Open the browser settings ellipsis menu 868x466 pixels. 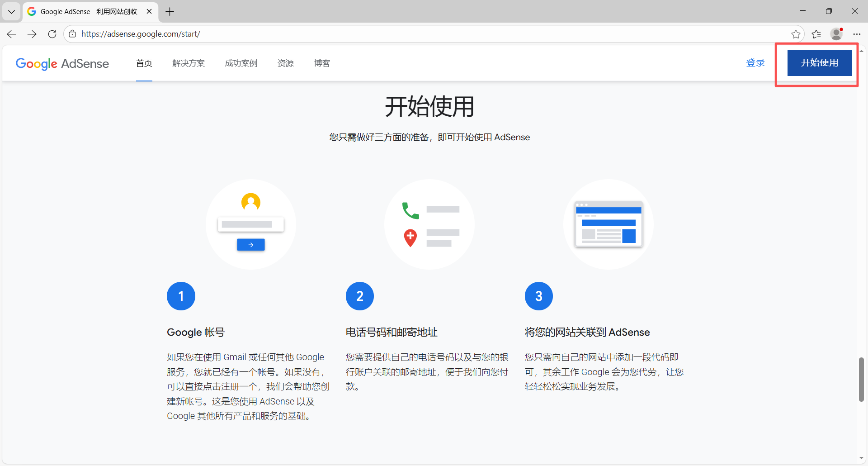click(857, 34)
